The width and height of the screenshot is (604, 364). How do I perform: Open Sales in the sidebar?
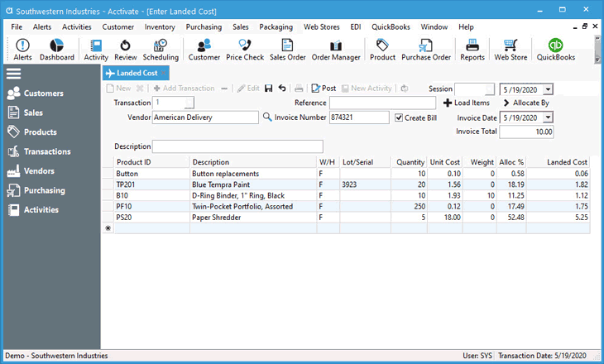(x=25, y=113)
